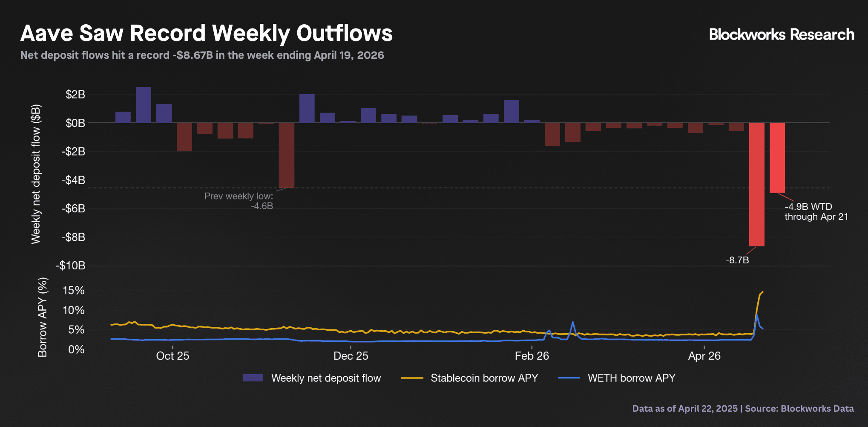868x427 pixels.
Task: Select the bright red -4.9B week-to-date bar
Action: (x=777, y=158)
